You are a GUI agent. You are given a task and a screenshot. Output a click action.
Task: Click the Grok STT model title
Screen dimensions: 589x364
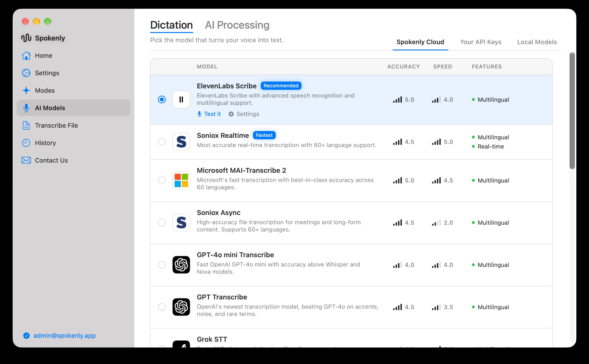(x=212, y=339)
